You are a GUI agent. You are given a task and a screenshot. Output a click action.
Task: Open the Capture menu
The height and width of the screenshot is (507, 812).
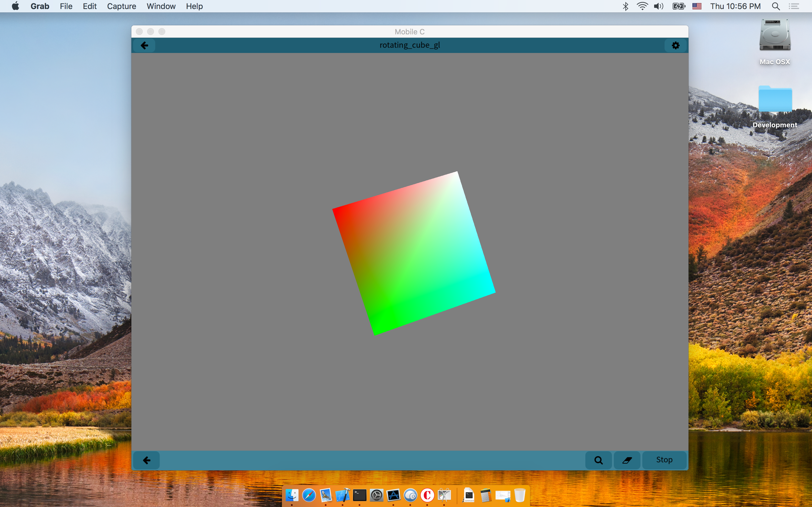122,6
